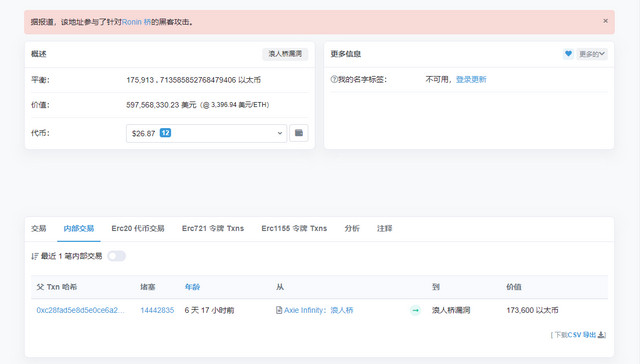Switch to the 注释 tab
Image resolution: width=640 pixels, height=364 pixels.
pyautogui.click(x=384, y=229)
